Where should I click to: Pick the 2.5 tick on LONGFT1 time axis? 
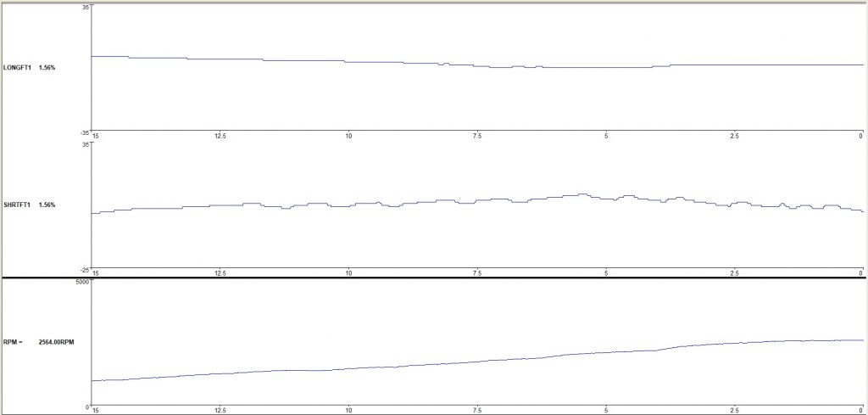pyautogui.click(x=734, y=136)
